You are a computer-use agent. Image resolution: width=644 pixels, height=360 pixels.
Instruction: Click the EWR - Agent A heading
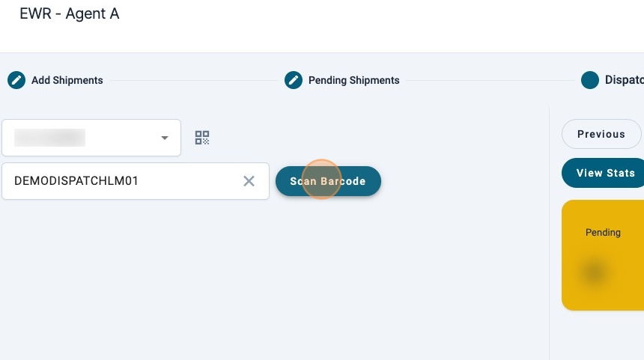(x=69, y=13)
